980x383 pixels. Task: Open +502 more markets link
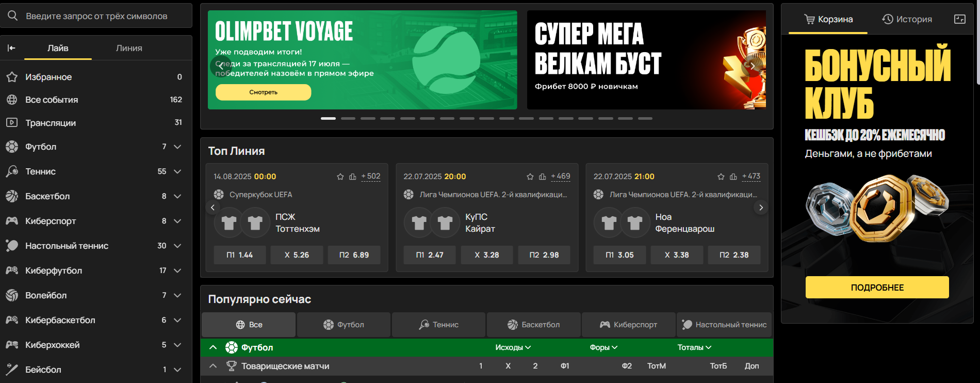pos(371,177)
